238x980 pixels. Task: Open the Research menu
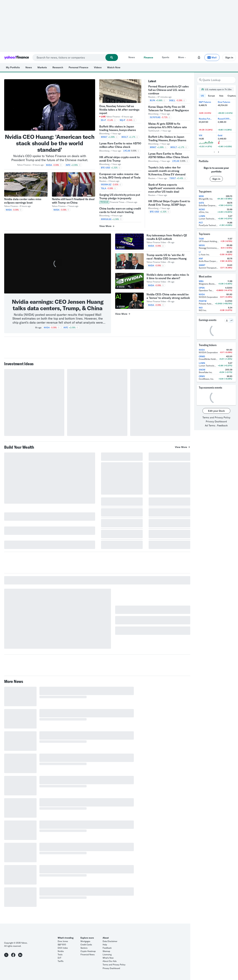(58, 67)
